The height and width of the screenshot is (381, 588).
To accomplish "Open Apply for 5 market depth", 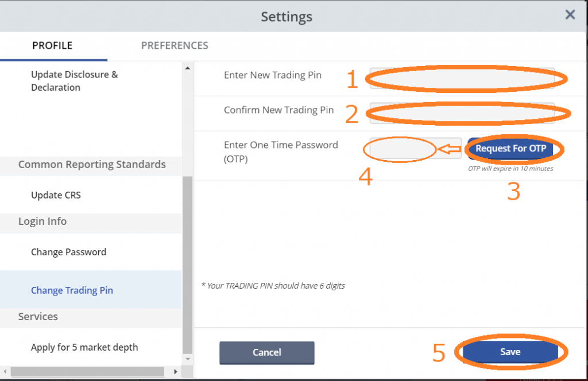I will point(84,347).
